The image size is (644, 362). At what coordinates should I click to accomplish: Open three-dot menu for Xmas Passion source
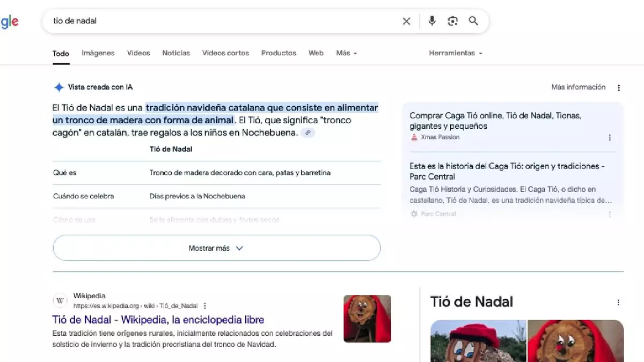[x=610, y=137]
